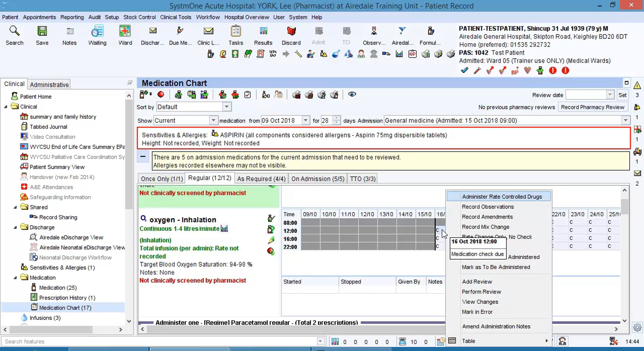Increase the days value with the stepper
The image size is (644, 351).
pyautogui.click(x=336, y=118)
